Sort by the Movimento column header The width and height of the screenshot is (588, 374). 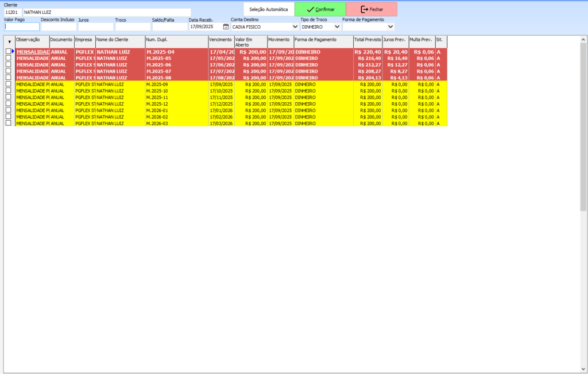pos(280,42)
